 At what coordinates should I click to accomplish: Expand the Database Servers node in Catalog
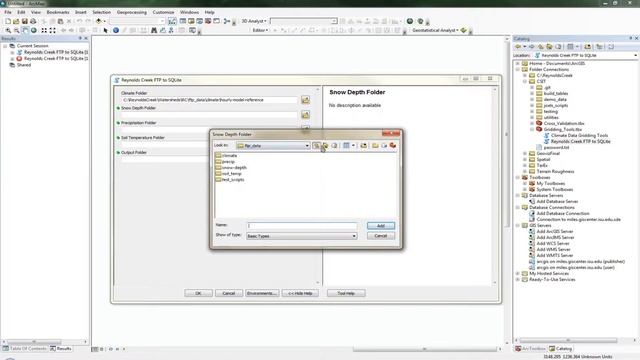click(x=518, y=196)
